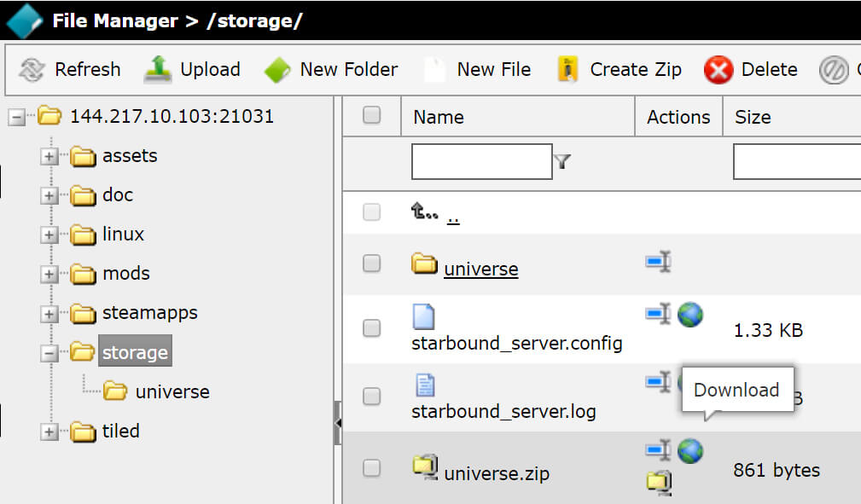The image size is (861, 504).
Task: Click the globe download icon for starbound_server.config
Action: point(690,315)
